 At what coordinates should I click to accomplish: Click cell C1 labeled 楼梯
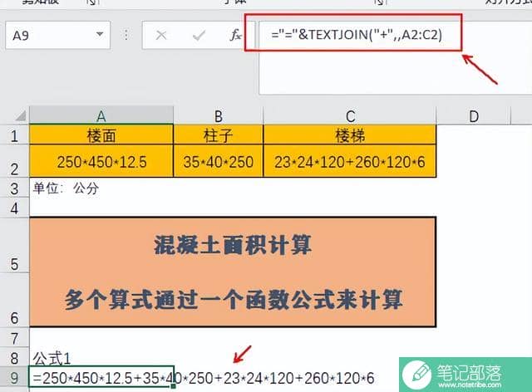(x=350, y=135)
